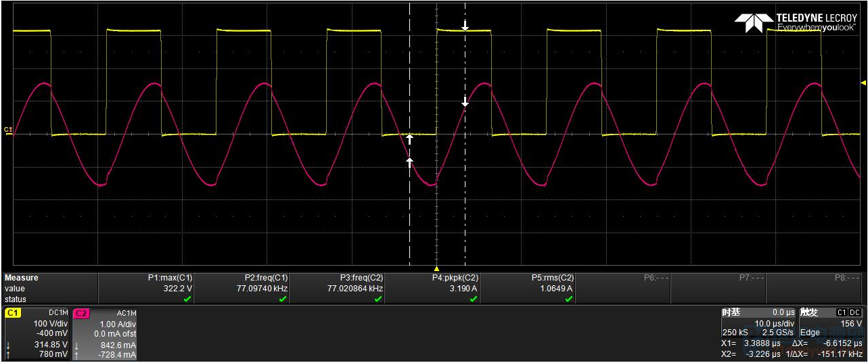Open the empty P8 measurement slot

815,288
